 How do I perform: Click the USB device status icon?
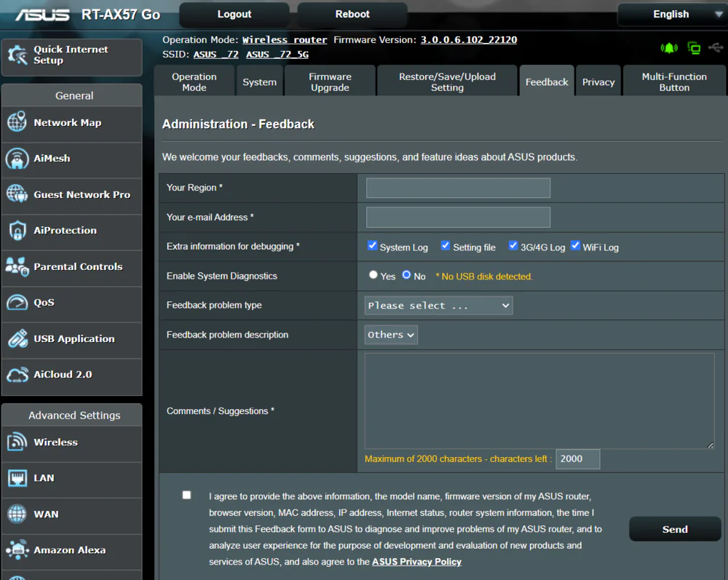pyautogui.click(x=716, y=47)
